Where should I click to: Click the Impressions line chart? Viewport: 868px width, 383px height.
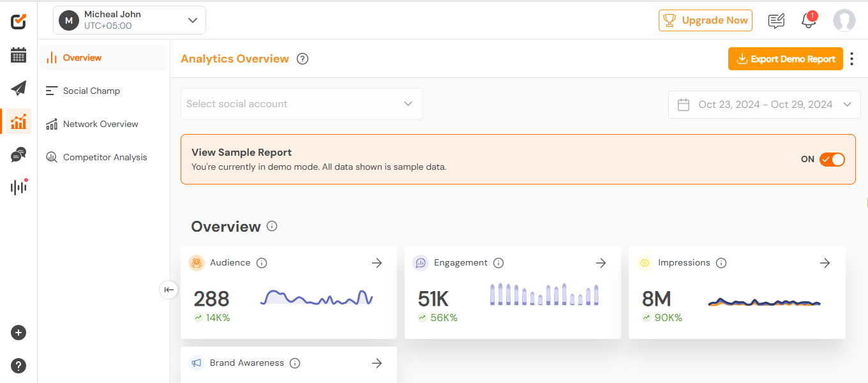pos(764,302)
